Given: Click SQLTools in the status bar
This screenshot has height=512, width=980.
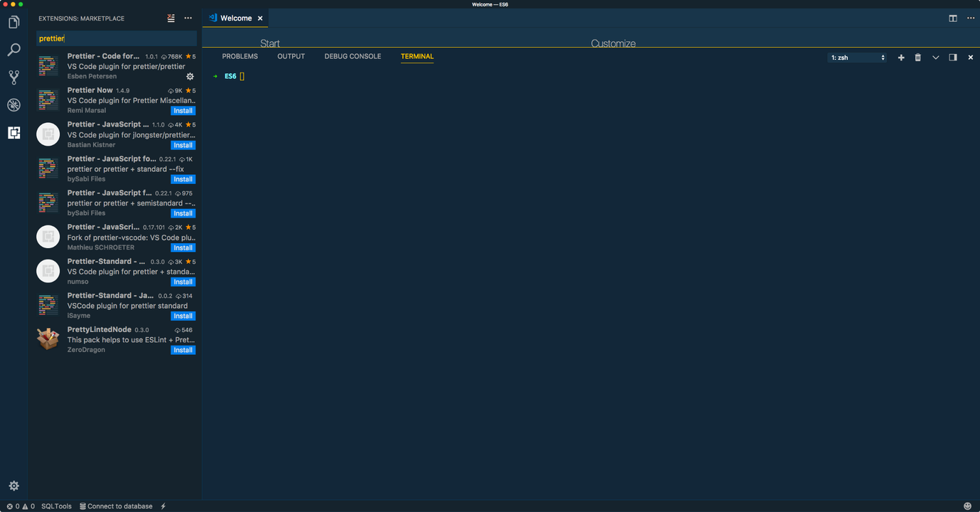Looking at the screenshot, I should [57, 506].
